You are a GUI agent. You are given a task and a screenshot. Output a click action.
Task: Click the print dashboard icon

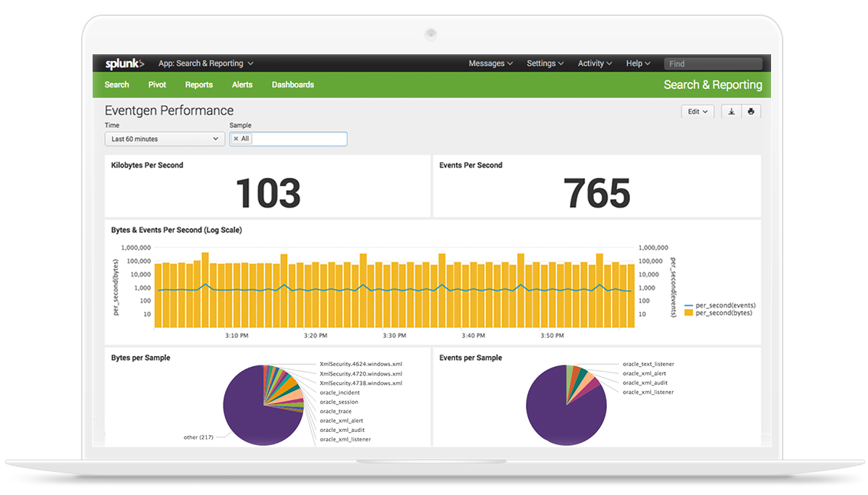tap(751, 111)
